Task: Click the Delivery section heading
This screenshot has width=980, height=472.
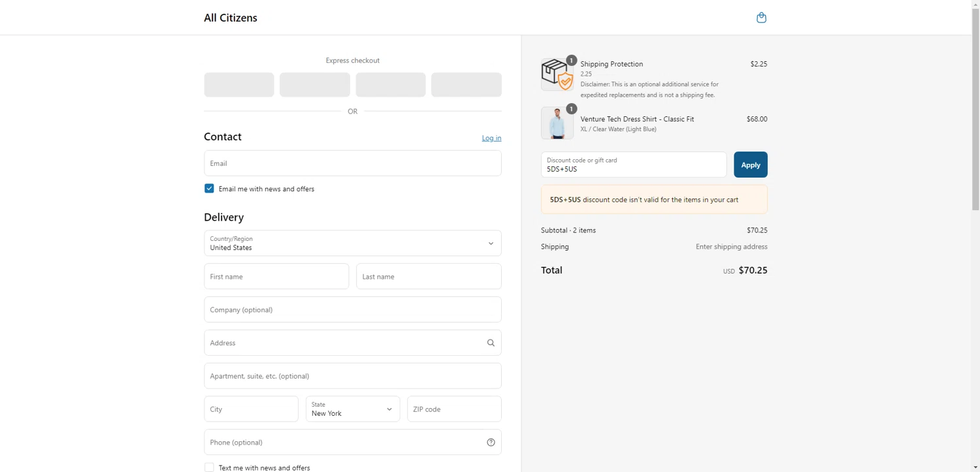Action: point(223,217)
